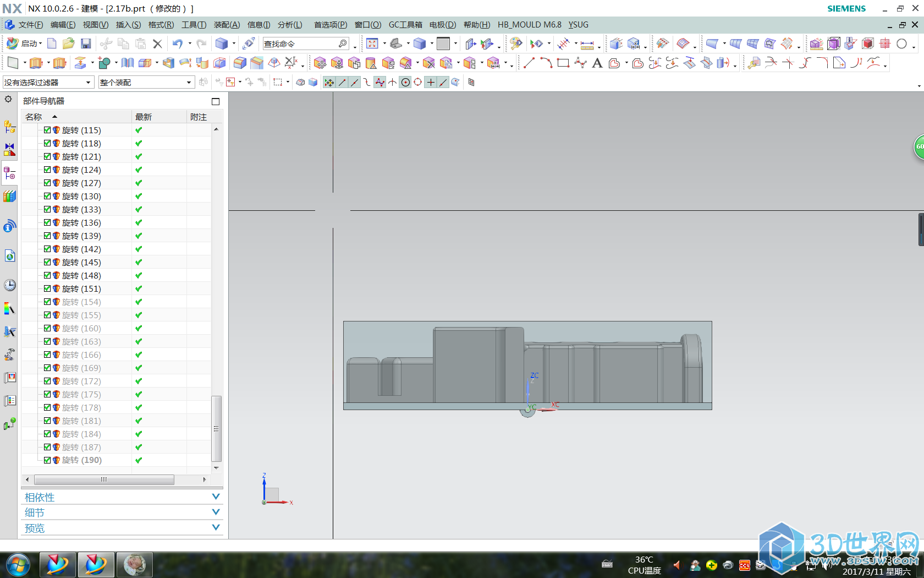This screenshot has width=924, height=578.
Task: Uncheck the 旋转 (181) feature checkbox
Action: (47, 421)
